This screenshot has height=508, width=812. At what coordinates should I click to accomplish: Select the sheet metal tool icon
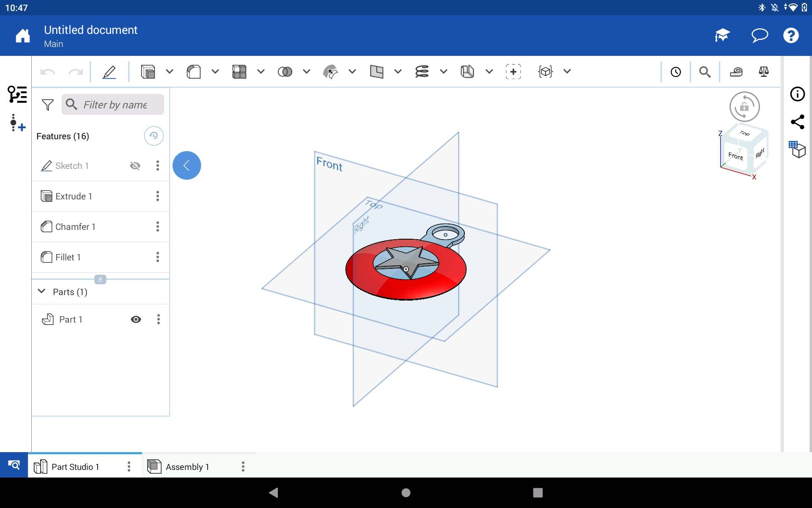point(467,72)
